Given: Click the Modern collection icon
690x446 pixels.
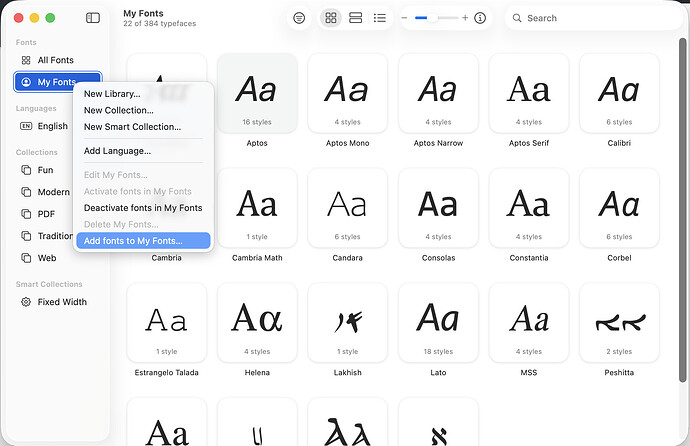Looking at the screenshot, I should [26, 192].
